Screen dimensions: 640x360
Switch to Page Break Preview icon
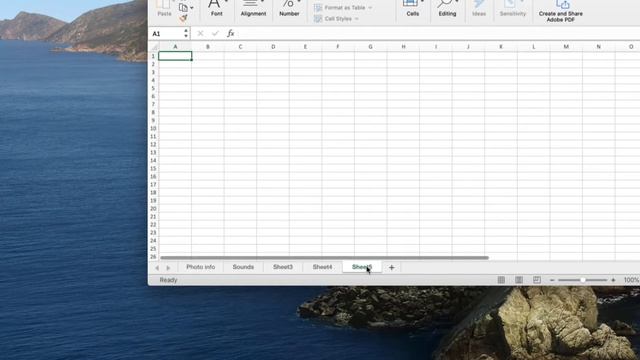(537, 280)
